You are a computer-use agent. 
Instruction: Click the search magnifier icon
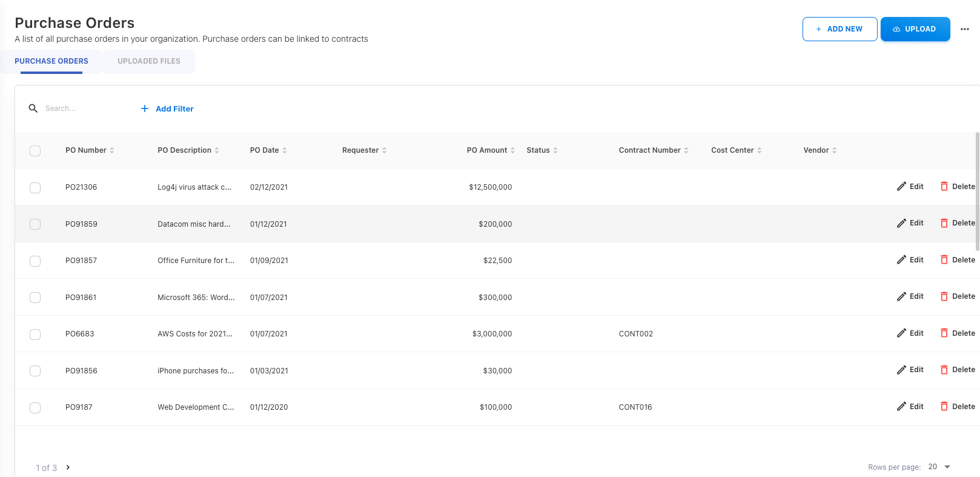coord(33,108)
